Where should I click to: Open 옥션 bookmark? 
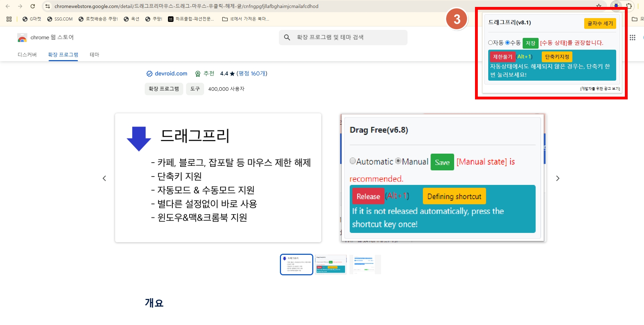131,19
